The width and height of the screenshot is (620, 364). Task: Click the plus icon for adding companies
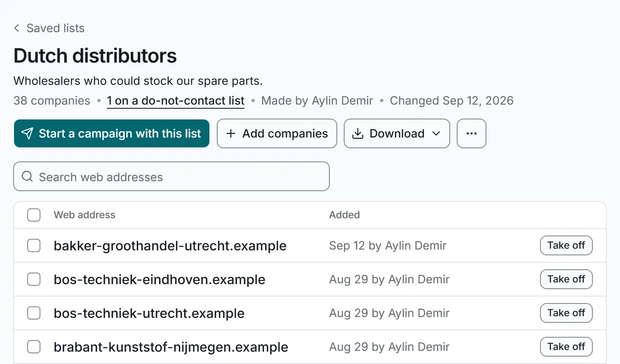(x=231, y=133)
